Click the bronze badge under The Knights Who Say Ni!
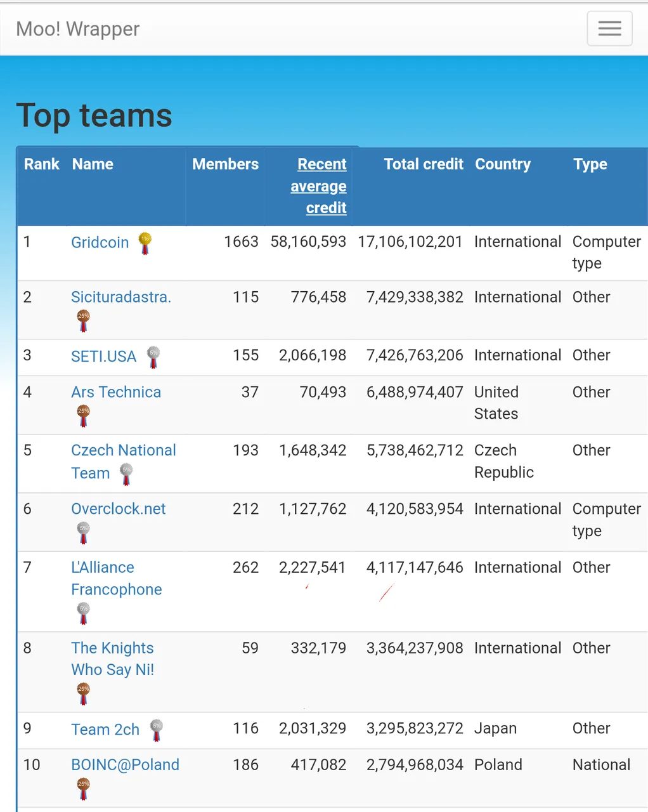 (x=83, y=693)
